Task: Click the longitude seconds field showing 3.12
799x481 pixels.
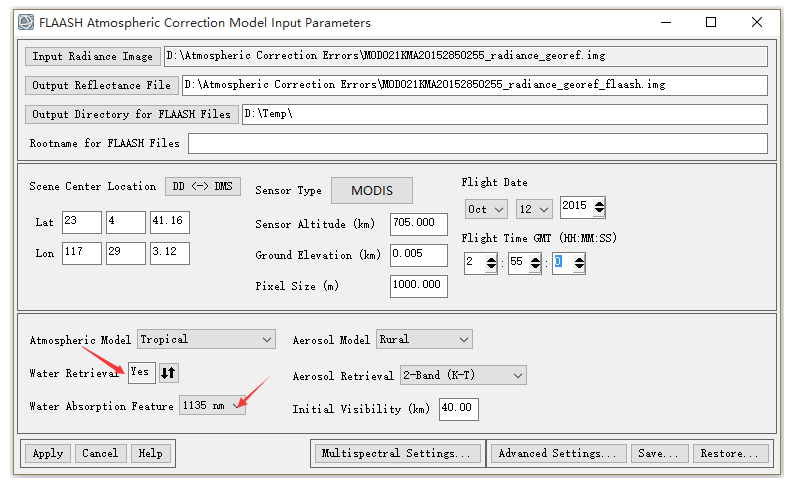Action: (170, 253)
